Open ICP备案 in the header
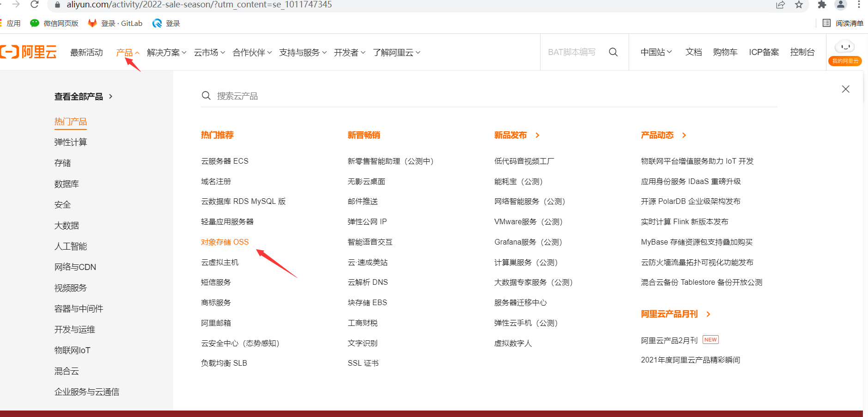 (x=764, y=52)
